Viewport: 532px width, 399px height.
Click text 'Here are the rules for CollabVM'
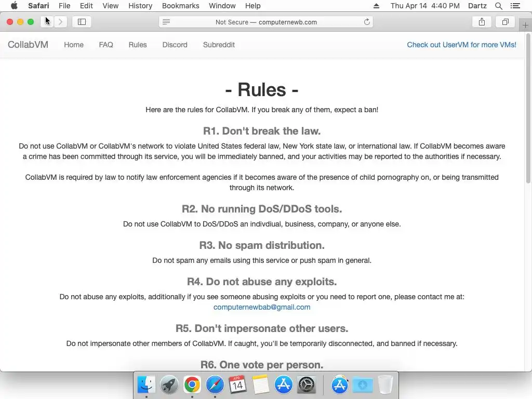point(197,110)
